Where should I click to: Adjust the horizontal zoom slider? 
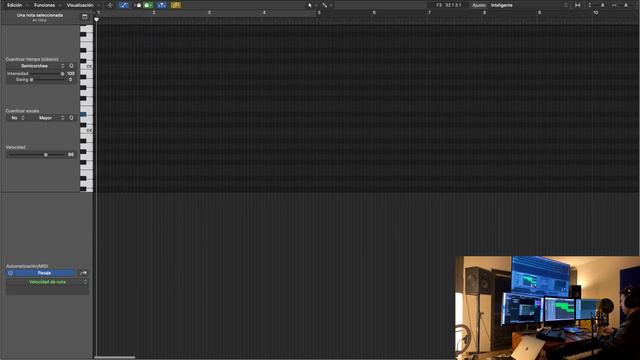point(627,5)
